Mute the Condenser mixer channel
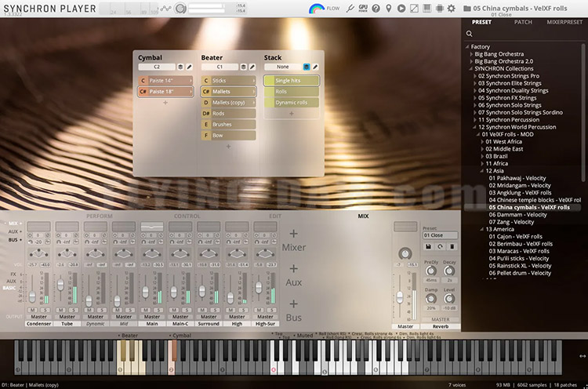This screenshot has height=389, width=588. point(33,310)
